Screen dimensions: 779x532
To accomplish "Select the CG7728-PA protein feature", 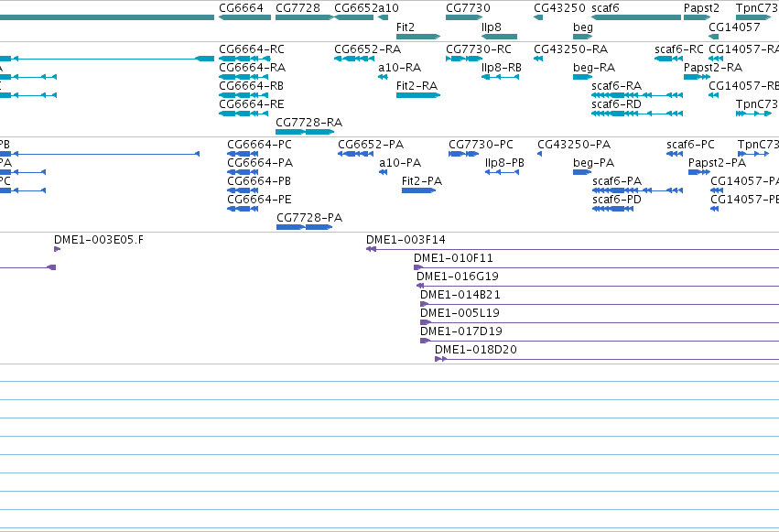I will coord(305,227).
